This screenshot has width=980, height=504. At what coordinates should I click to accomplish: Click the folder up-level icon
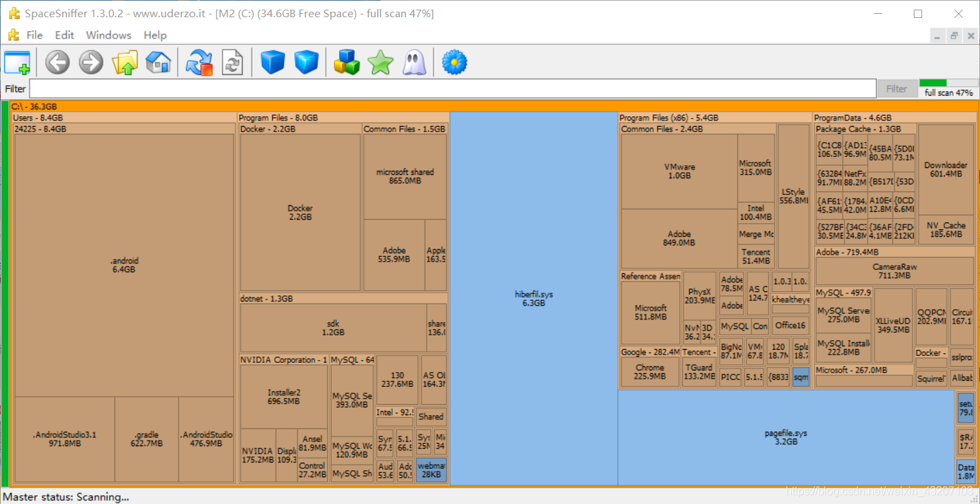(x=125, y=63)
